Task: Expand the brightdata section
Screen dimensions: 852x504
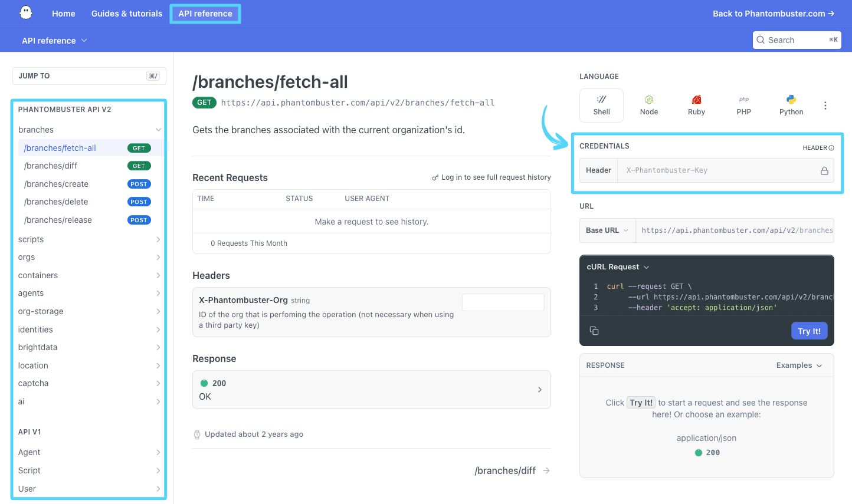Action: click(158, 347)
